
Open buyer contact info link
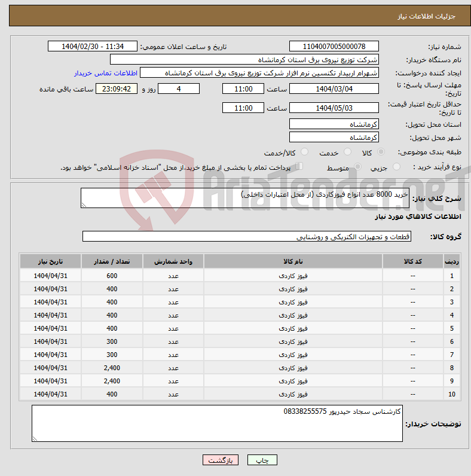point(106,73)
